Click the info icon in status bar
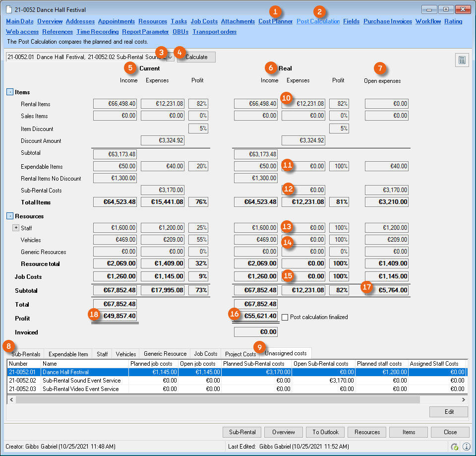This screenshot has height=456, width=476. 466,446
